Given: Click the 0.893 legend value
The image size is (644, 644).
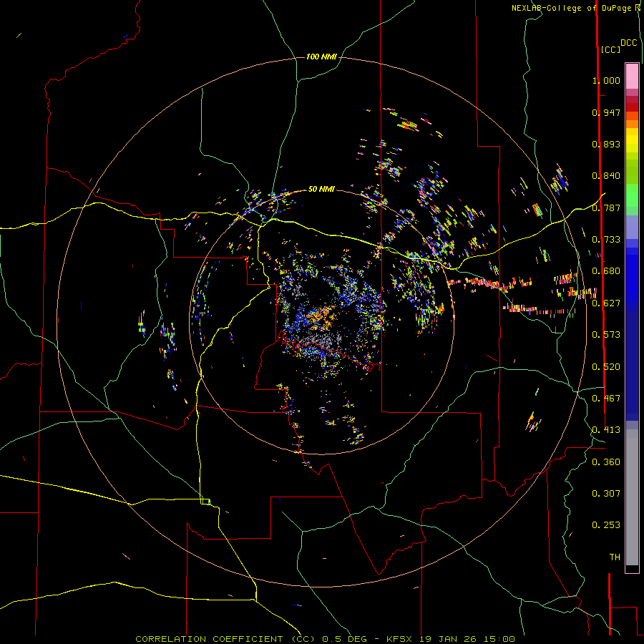Looking at the screenshot, I should point(606,144).
